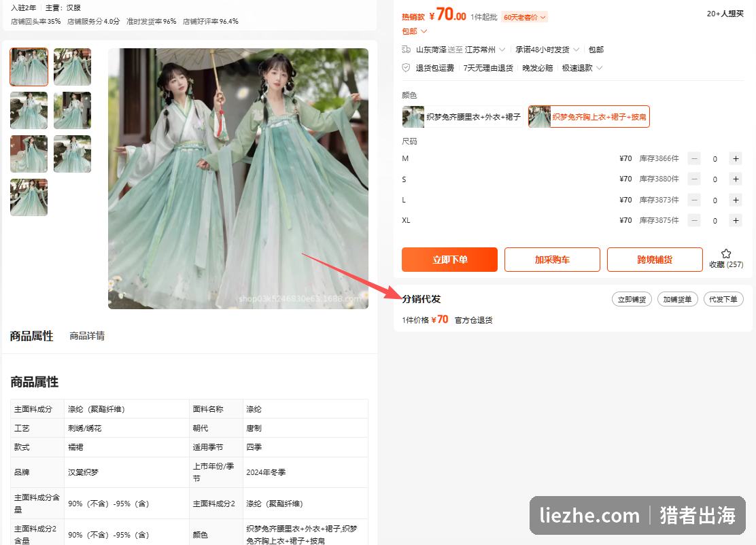Click the 立即铺货 button
This screenshot has width=756, height=545.
(632, 299)
